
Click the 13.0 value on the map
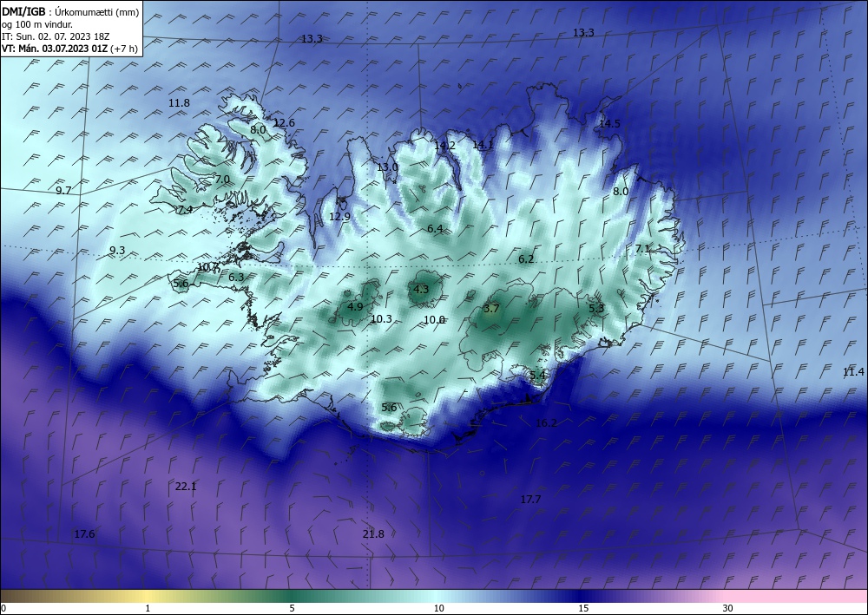[x=387, y=167]
